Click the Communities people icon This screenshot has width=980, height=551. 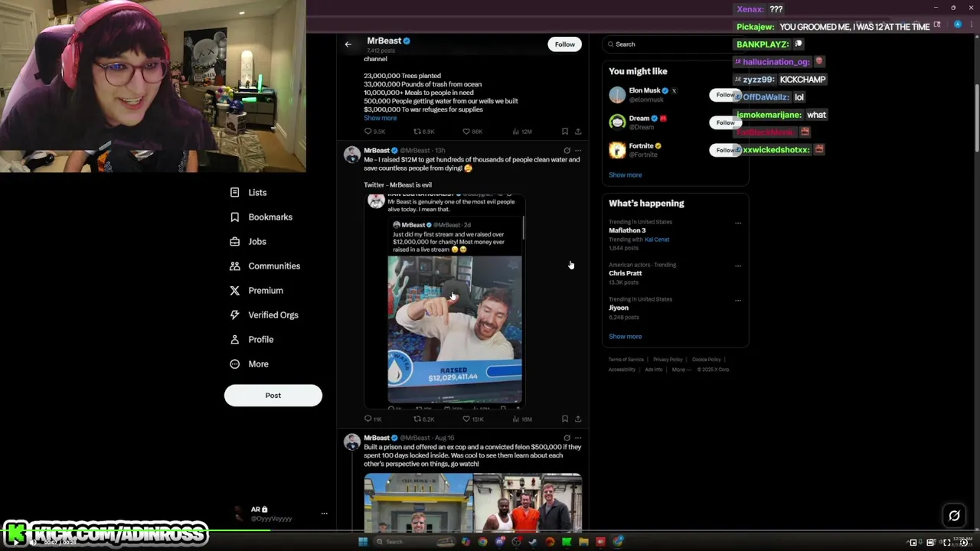tap(234, 266)
